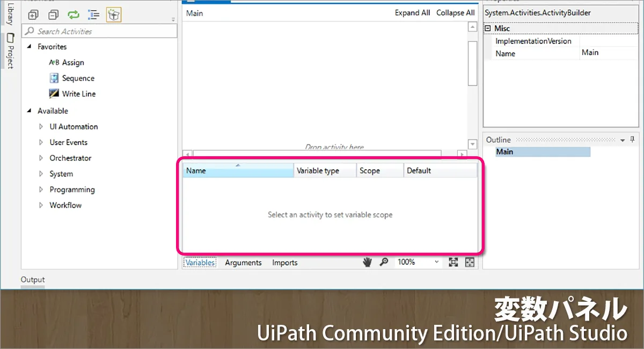This screenshot has height=349, width=644.
Task: Open the Manage Packages box icon
Action: [114, 15]
